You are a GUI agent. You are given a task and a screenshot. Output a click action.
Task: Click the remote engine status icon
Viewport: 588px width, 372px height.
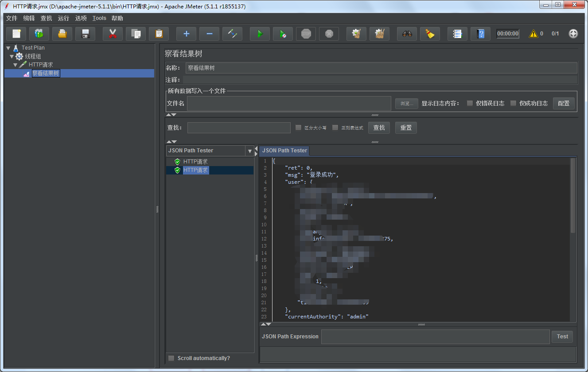pos(573,34)
